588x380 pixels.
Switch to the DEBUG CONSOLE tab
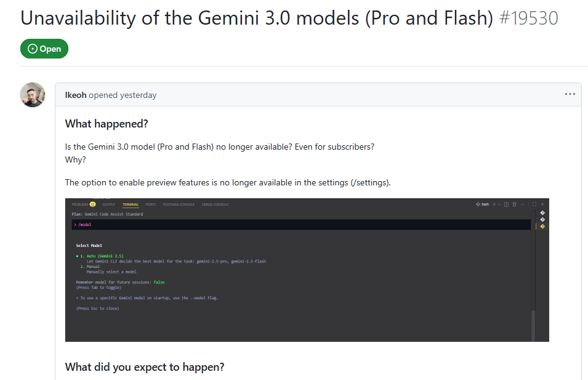(x=217, y=204)
